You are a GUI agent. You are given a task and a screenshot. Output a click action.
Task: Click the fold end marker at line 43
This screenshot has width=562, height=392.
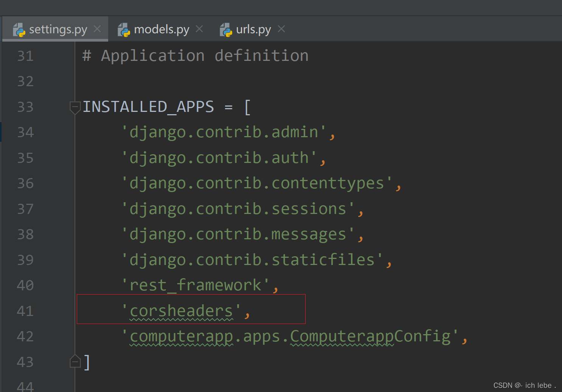pyautogui.click(x=75, y=362)
